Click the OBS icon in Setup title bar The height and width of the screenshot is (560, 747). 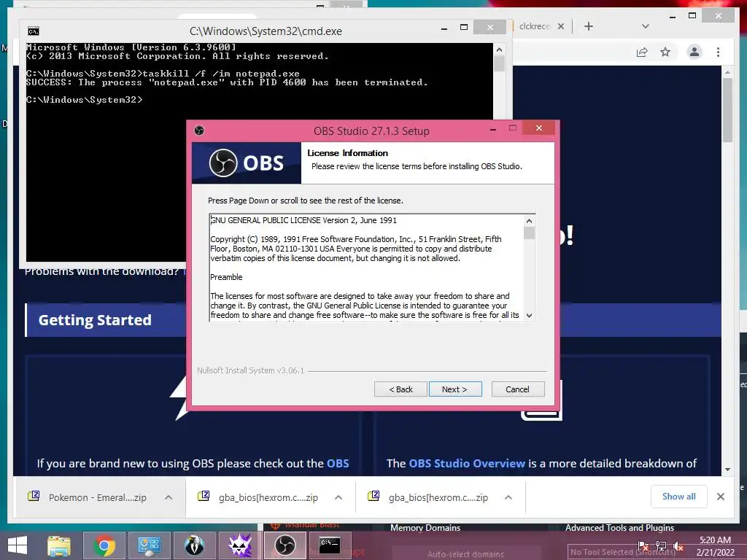click(199, 131)
